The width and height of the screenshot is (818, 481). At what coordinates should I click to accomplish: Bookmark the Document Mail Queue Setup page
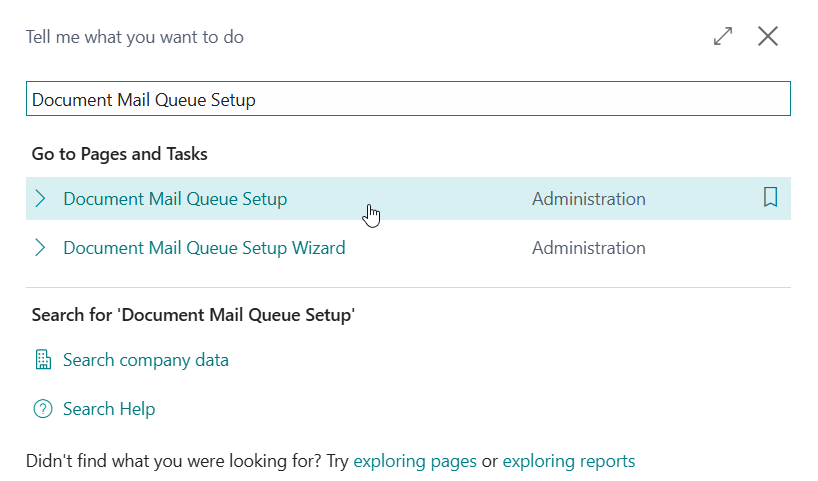tap(770, 198)
